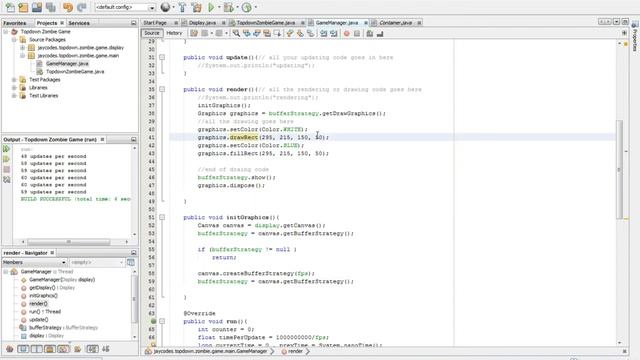Open the Display.java editor tab
This screenshot has width=640, height=360.
[202, 22]
